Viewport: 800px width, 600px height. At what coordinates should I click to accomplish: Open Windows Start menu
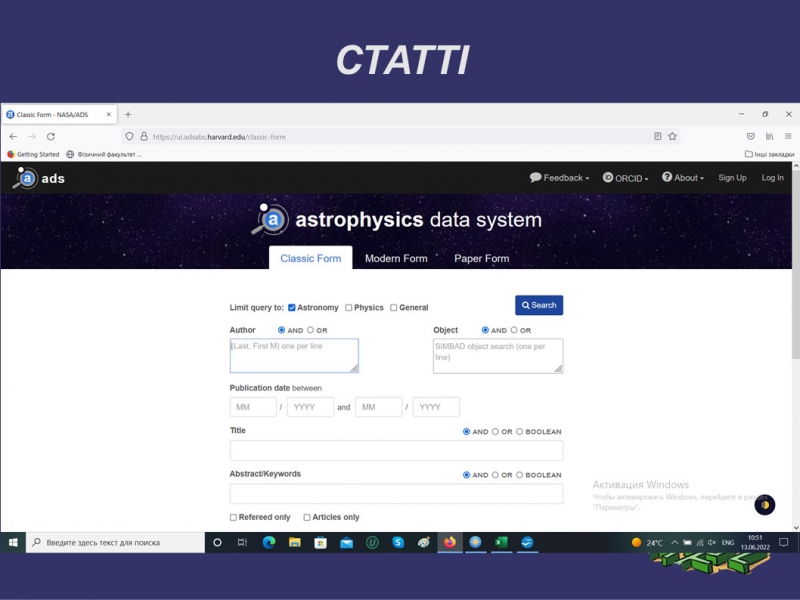13,542
